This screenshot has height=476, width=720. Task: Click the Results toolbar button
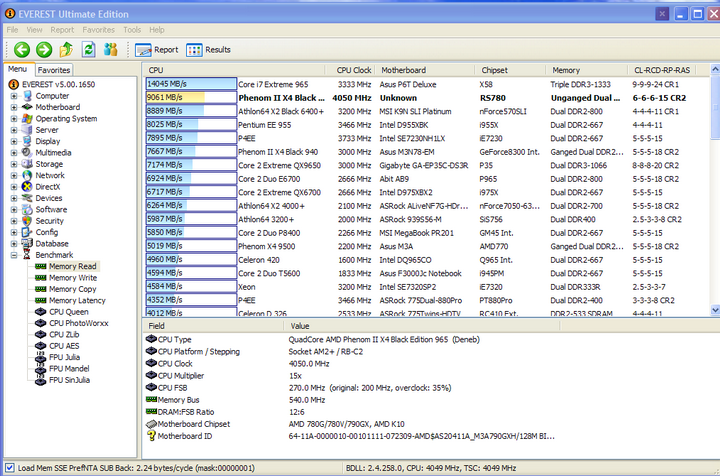pos(208,50)
